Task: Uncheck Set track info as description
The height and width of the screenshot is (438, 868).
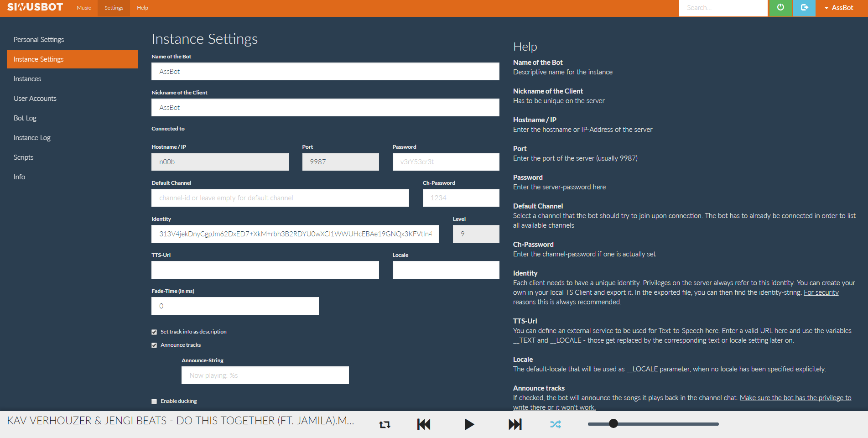Action: point(154,332)
